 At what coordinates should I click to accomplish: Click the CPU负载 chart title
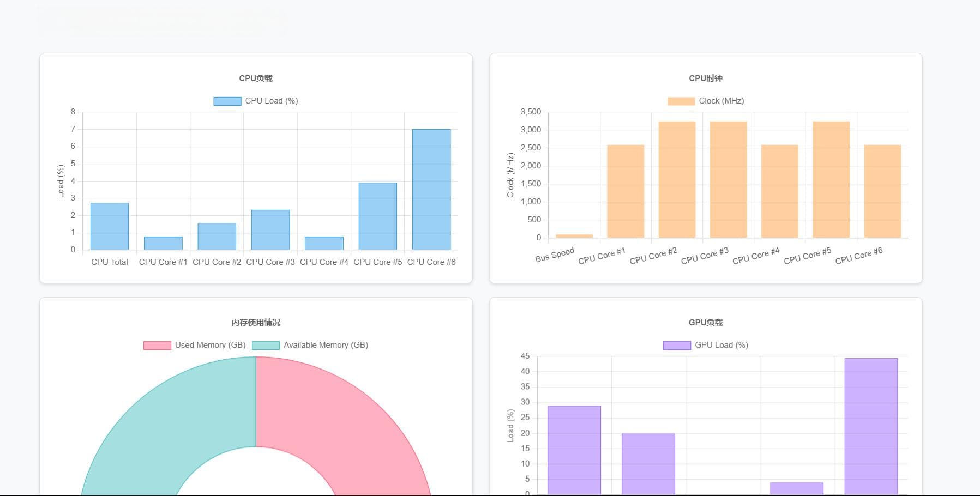256,78
